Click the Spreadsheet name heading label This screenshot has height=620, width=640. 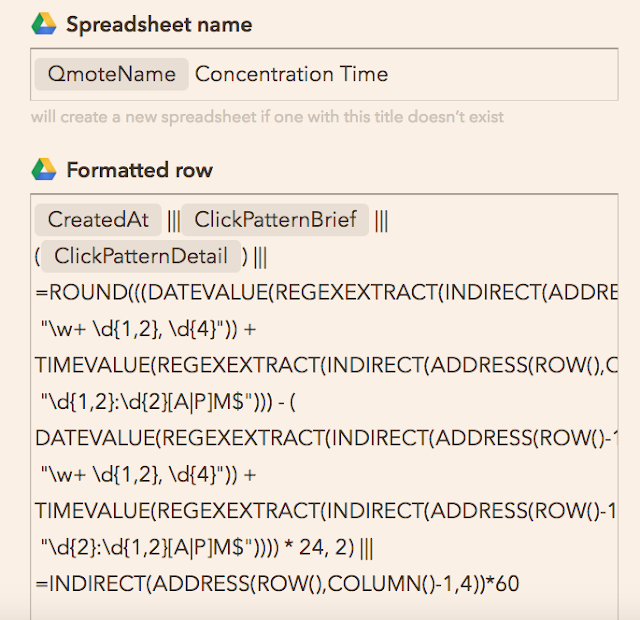(159, 24)
